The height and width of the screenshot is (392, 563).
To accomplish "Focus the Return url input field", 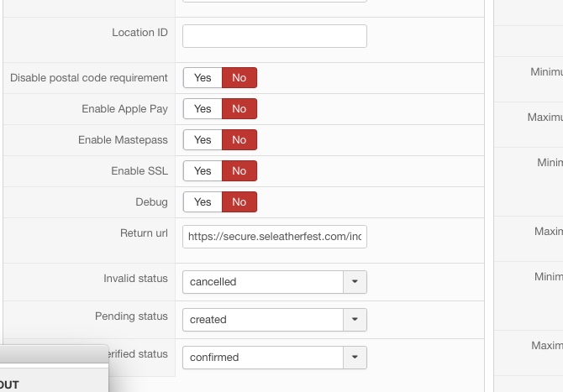I will coord(274,237).
